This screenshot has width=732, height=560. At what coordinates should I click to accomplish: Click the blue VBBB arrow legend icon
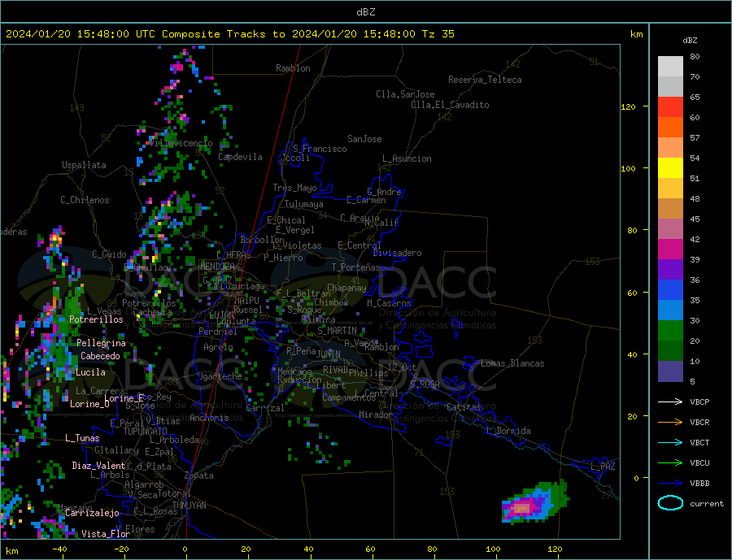[x=670, y=483]
